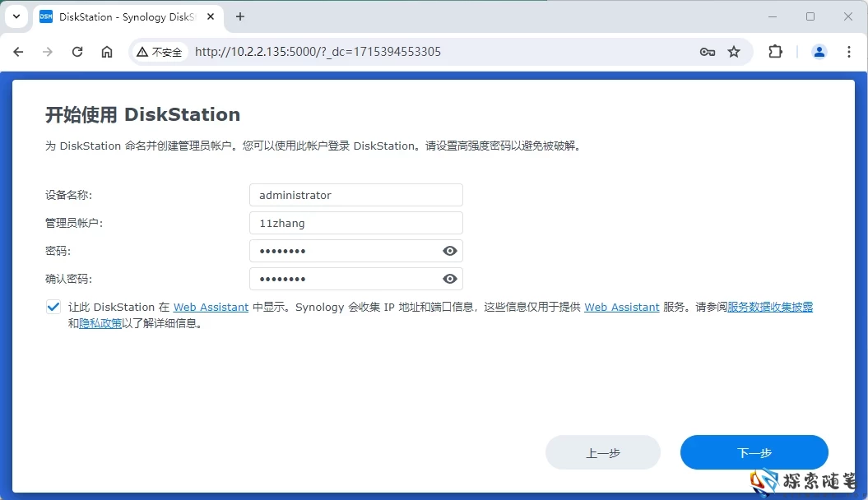Click the 管理员帐户 input field

coord(355,222)
